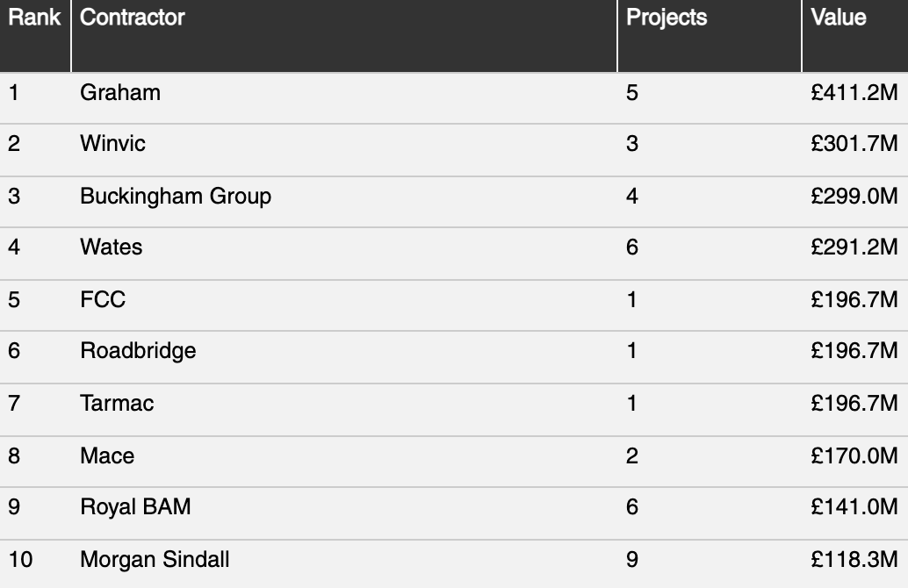Select the Tarmac contractor name

pyautogui.click(x=117, y=404)
